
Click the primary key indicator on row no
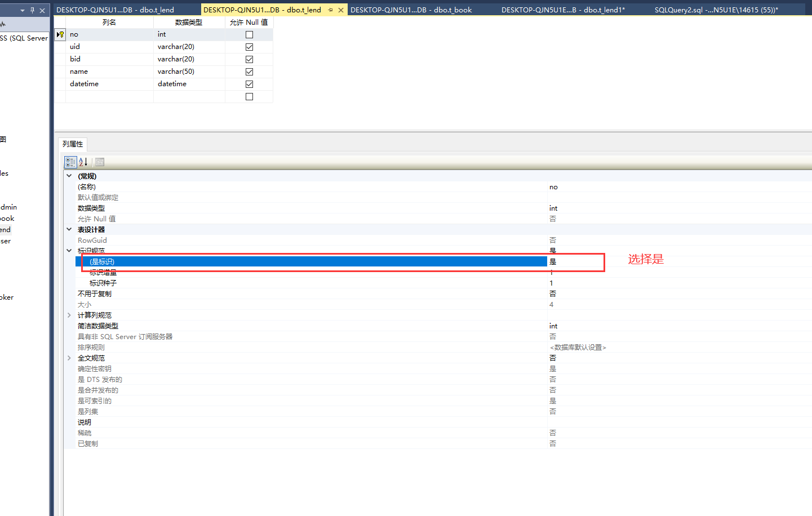(x=60, y=34)
